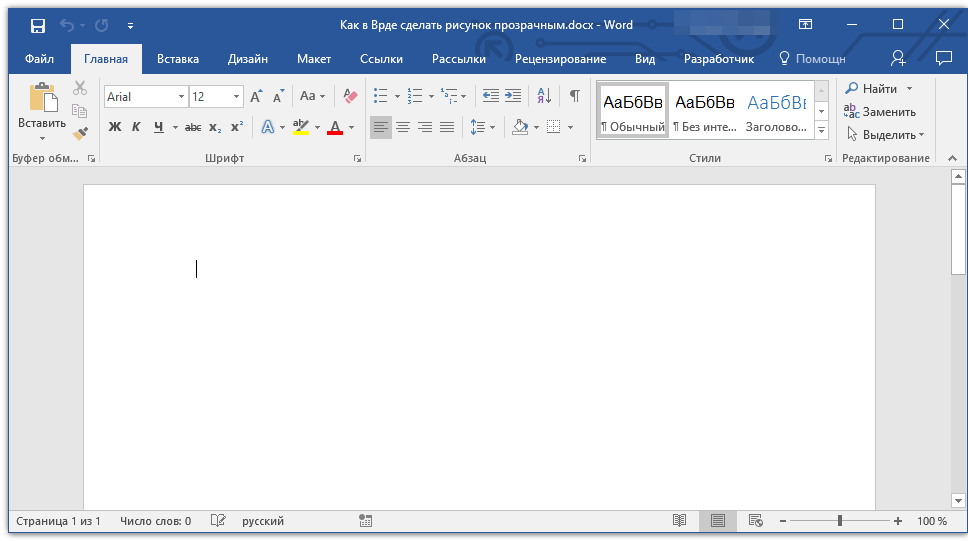This screenshot has height=541, width=968.
Task: Click the bulleted list icon
Action: coord(380,96)
